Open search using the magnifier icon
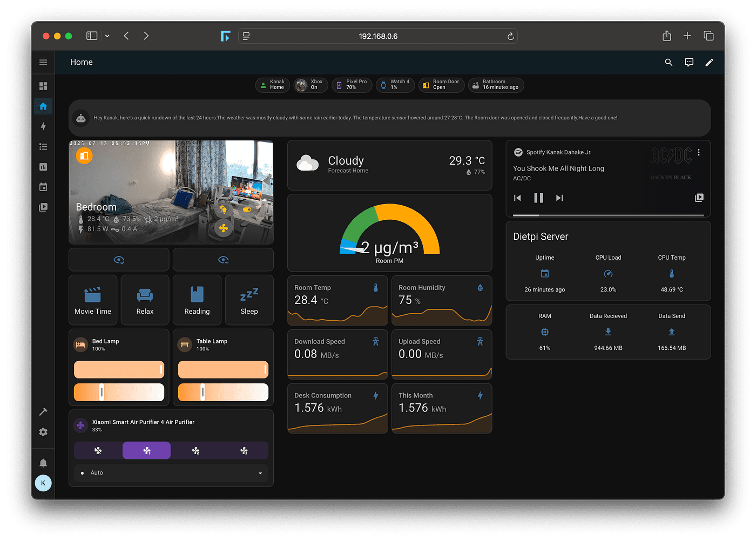 click(669, 62)
